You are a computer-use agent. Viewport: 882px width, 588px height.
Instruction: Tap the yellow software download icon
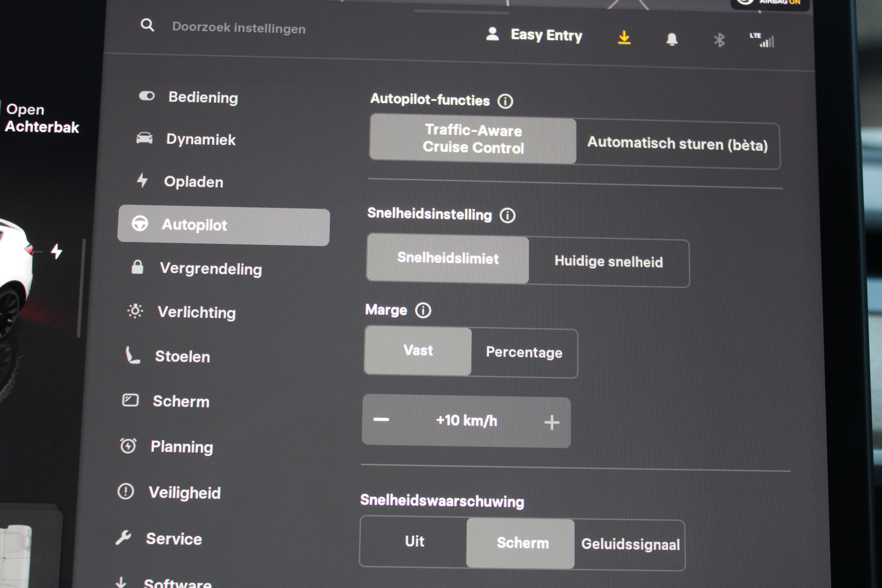click(x=624, y=38)
